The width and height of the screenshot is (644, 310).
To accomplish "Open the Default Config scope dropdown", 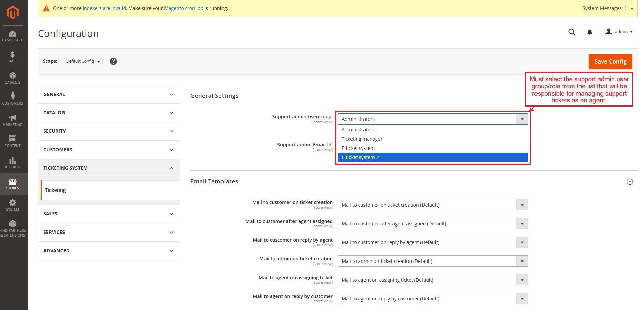I will click(x=83, y=61).
